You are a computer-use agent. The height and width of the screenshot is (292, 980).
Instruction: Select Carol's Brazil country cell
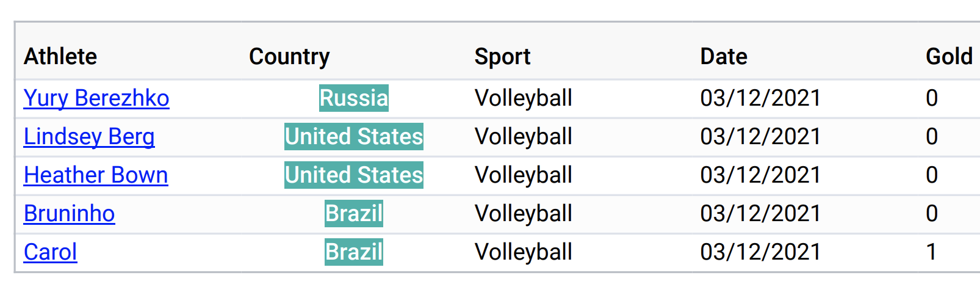click(354, 252)
